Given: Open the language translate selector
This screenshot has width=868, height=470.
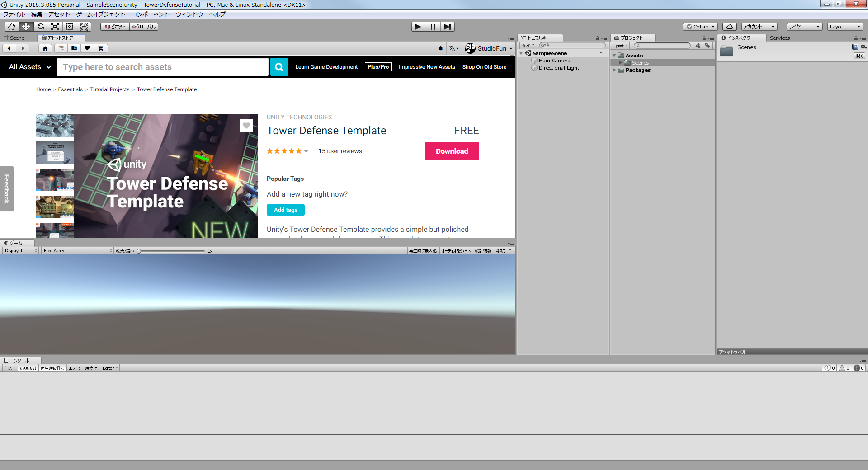Looking at the screenshot, I should click(x=454, y=48).
